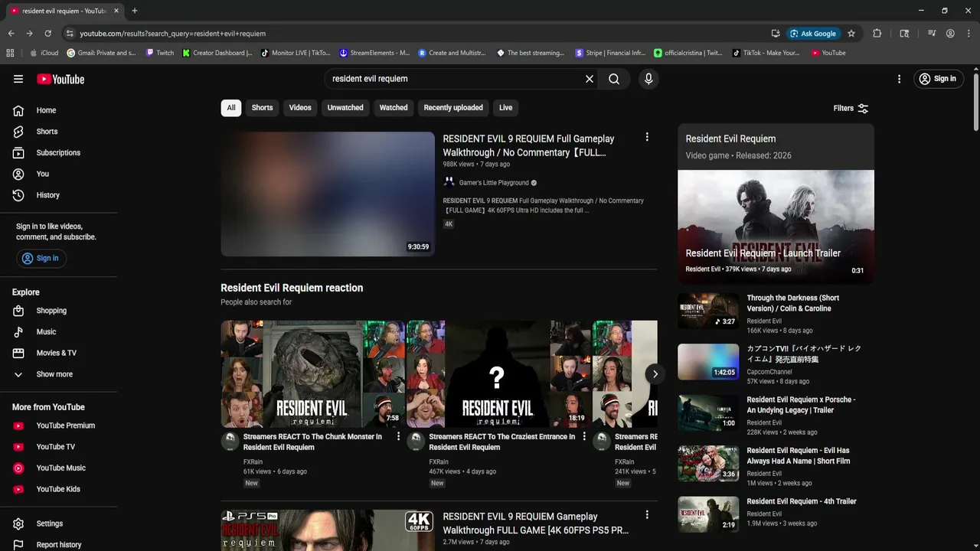Screen dimensions: 980x551
Task: Open the blurred 9:30:59 walkthrough thumbnail
Action: pos(328,194)
